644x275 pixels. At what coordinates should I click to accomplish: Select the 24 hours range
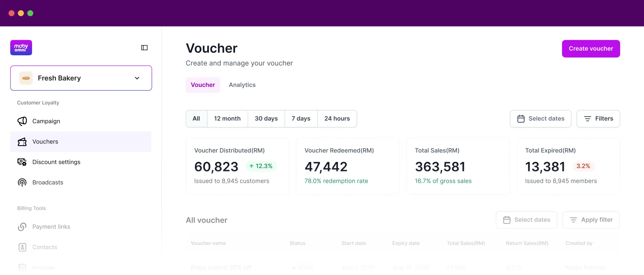click(337, 119)
